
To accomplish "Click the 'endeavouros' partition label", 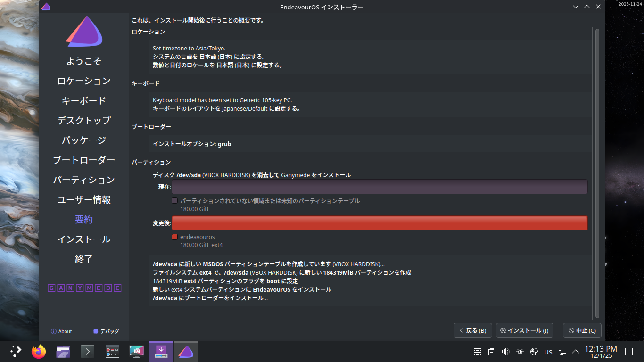I will 197,237.
